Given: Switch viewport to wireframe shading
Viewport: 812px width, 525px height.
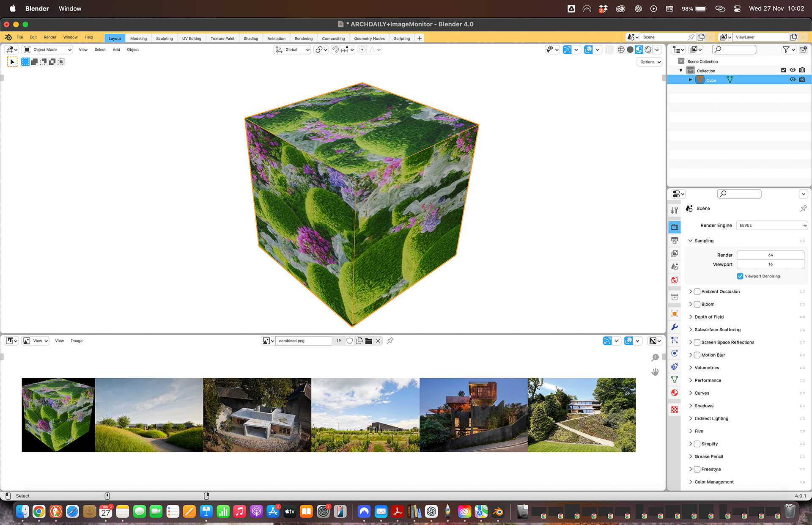Looking at the screenshot, I should click(x=621, y=50).
